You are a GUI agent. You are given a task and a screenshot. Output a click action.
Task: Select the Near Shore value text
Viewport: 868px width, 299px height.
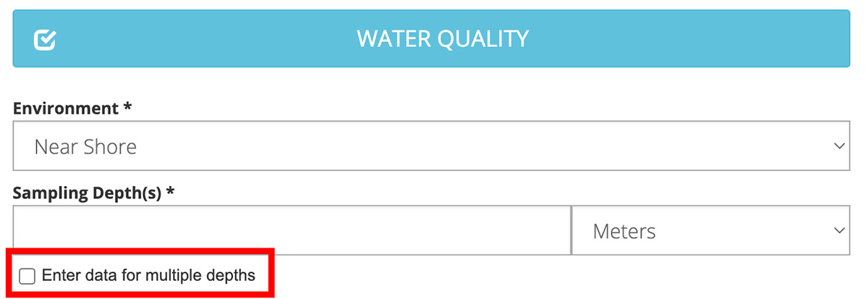[x=85, y=147]
